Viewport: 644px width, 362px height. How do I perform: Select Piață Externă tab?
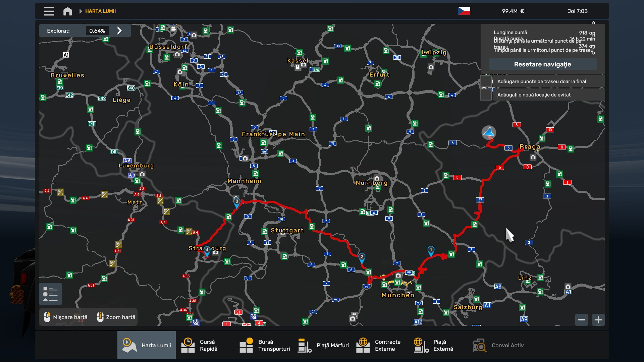[x=434, y=345]
